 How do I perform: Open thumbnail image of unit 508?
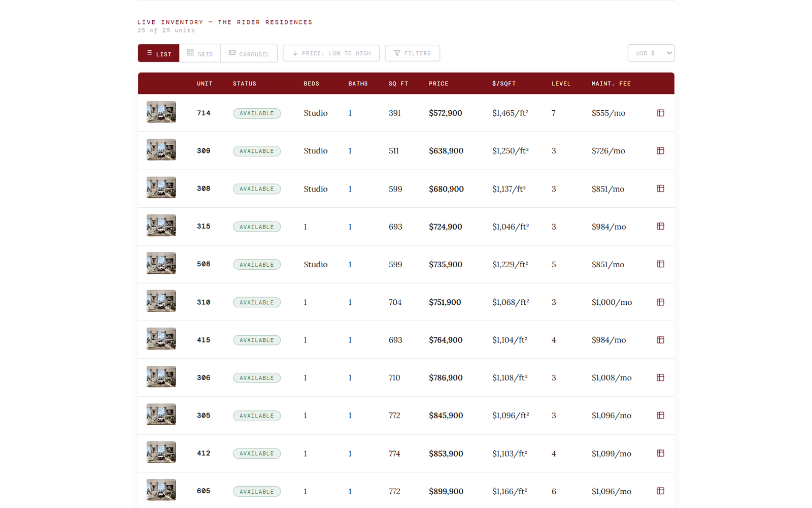[x=161, y=263]
